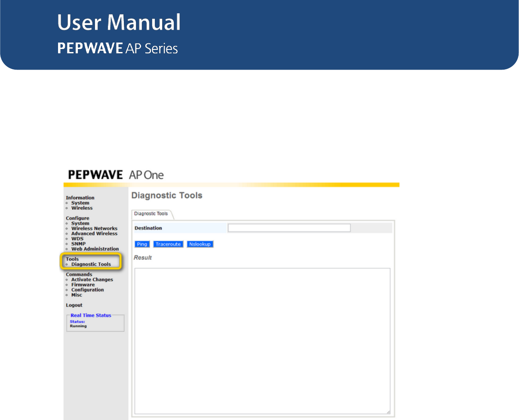The width and height of the screenshot is (519, 420).
Task: Open the SNMP configuration page
Action: coord(78,244)
